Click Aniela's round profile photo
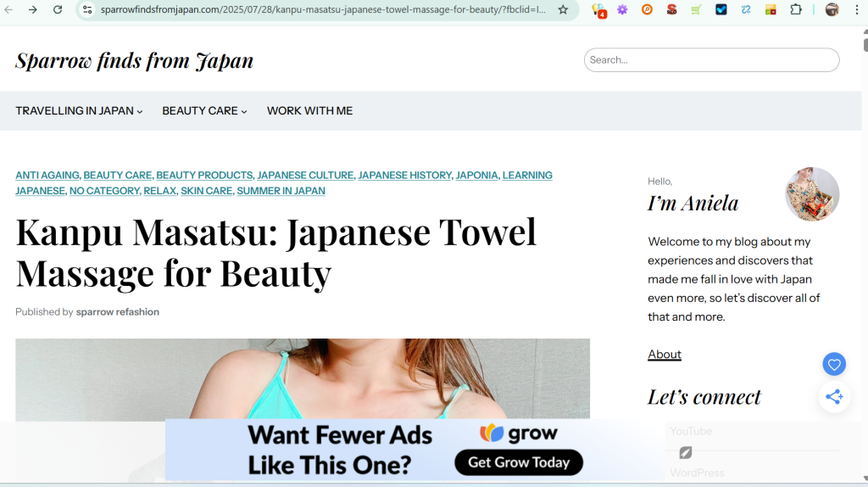The image size is (868, 487). 811,193
